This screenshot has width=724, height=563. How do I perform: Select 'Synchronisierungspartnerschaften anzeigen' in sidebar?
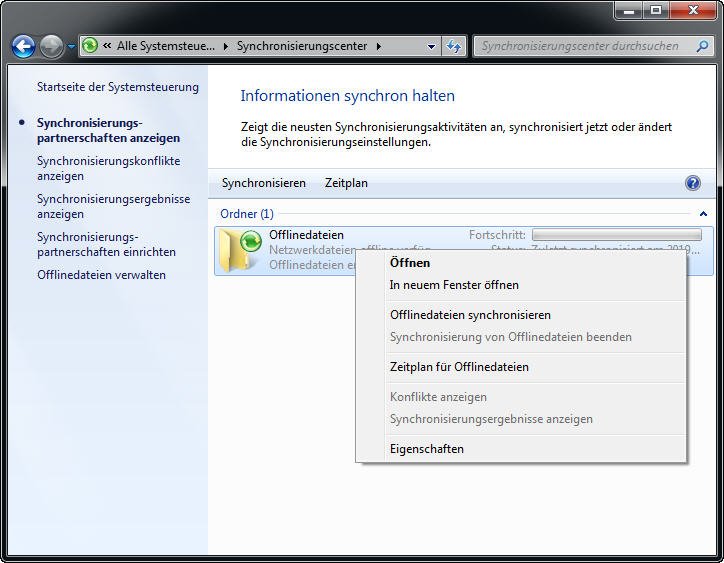point(109,130)
